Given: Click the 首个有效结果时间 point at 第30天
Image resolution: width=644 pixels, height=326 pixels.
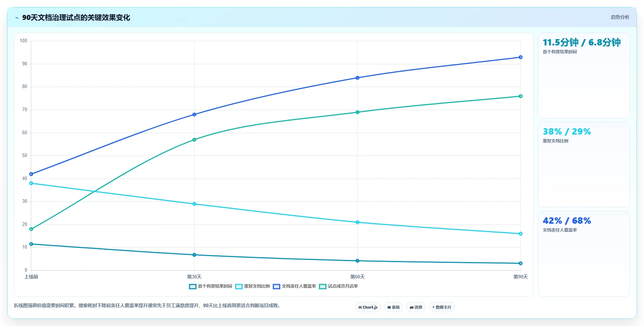Looking at the screenshot, I should [194, 255].
